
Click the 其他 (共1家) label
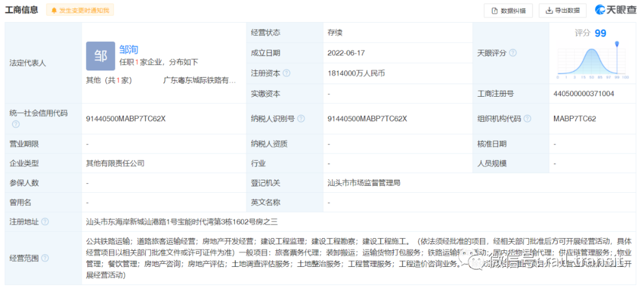point(109,81)
